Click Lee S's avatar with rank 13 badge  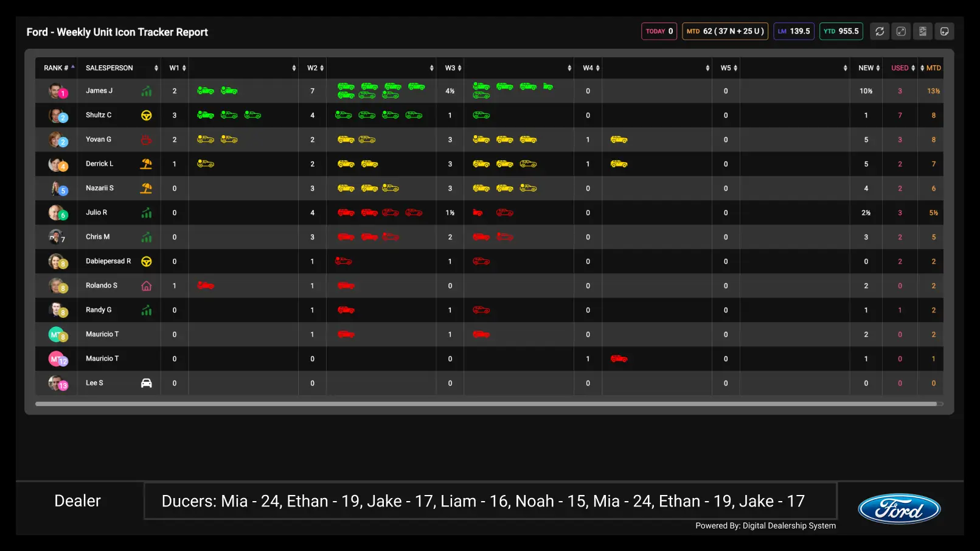pyautogui.click(x=58, y=383)
